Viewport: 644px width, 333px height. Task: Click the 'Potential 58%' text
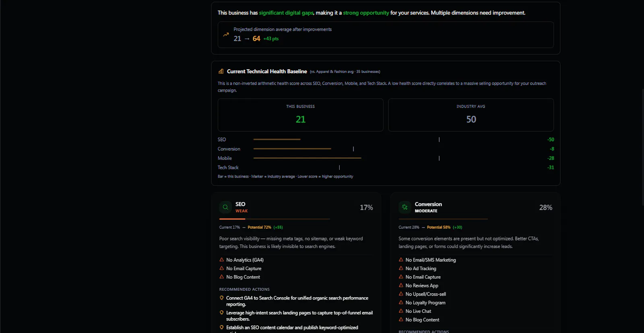439,227
